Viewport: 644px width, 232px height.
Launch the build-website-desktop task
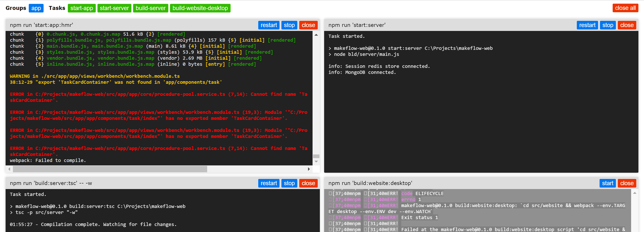[x=200, y=8]
